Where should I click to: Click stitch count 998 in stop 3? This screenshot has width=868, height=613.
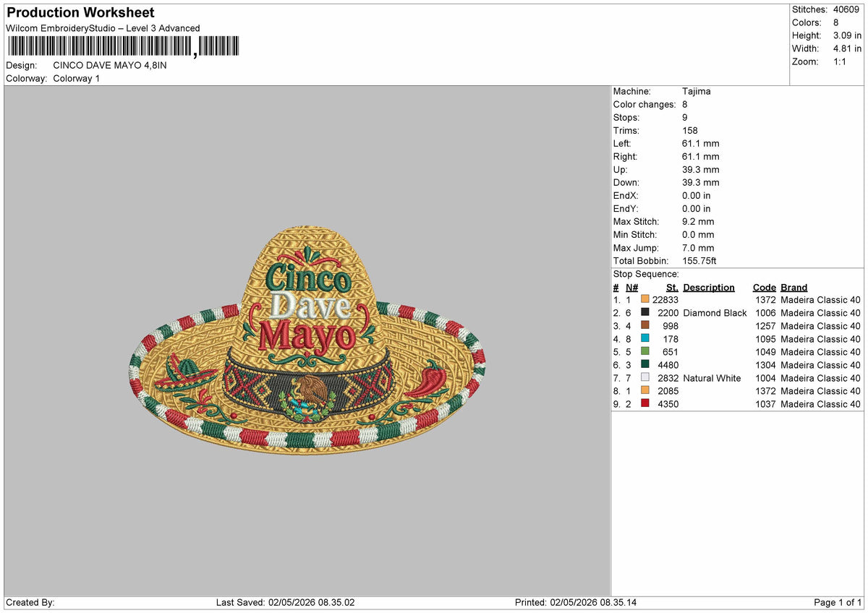671,325
